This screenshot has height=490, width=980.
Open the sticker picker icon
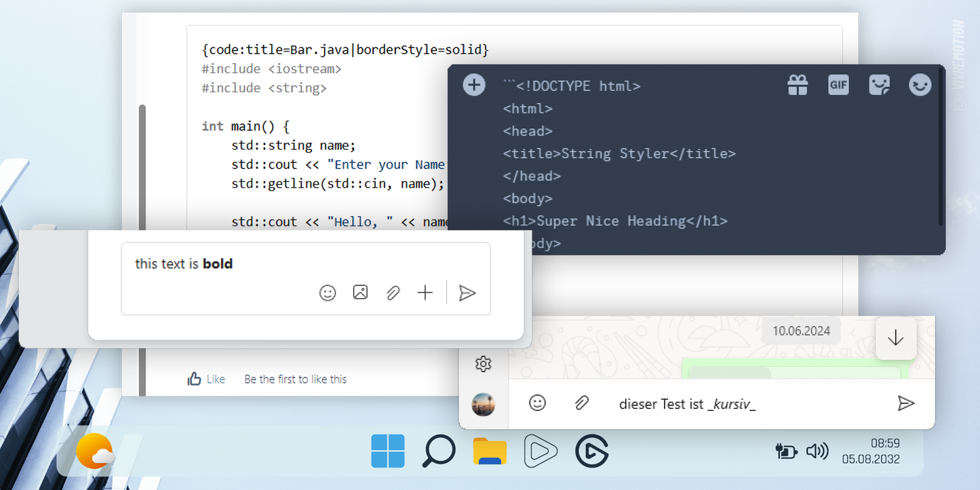pos(879,85)
